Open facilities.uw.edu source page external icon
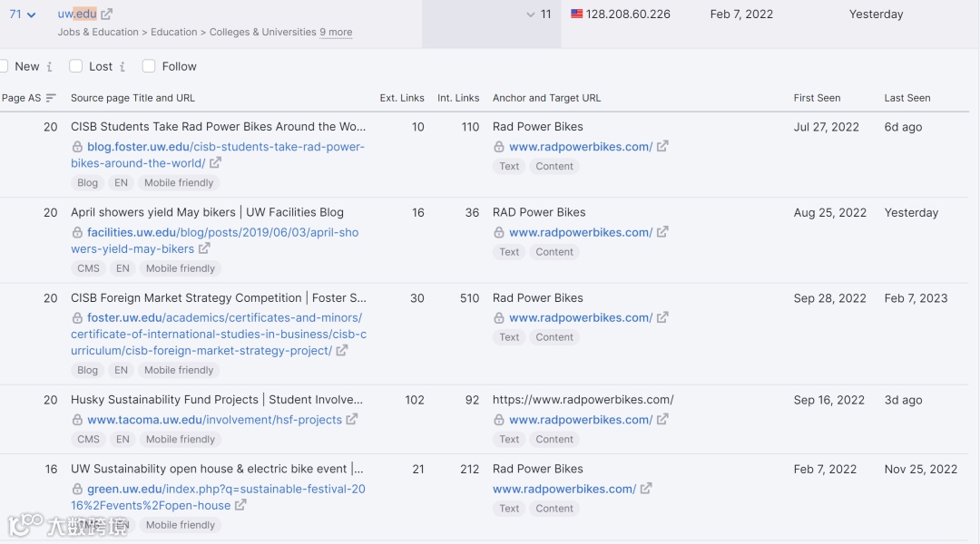This screenshot has height=544, width=980. (x=204, y=248)
